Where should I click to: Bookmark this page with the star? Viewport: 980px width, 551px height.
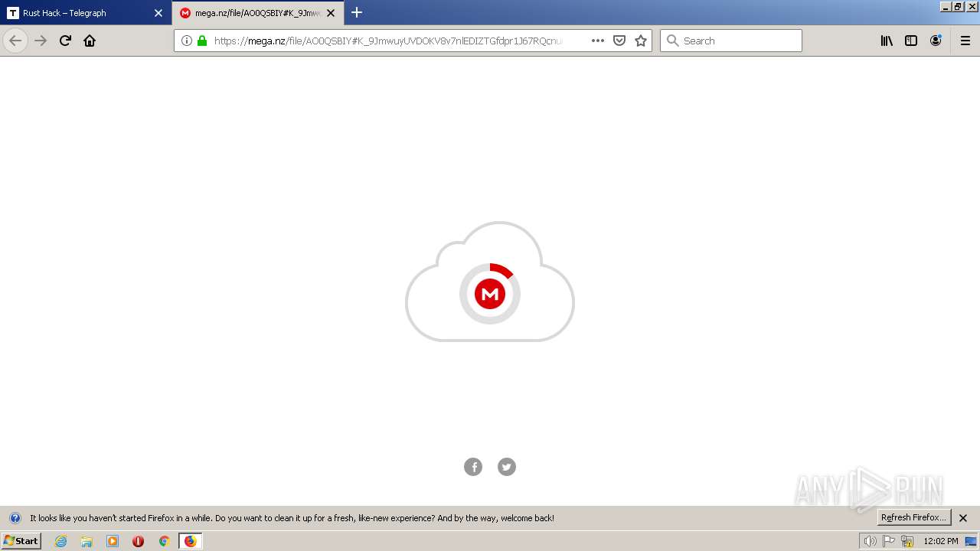pyautogui.click(x=641, y=41)
